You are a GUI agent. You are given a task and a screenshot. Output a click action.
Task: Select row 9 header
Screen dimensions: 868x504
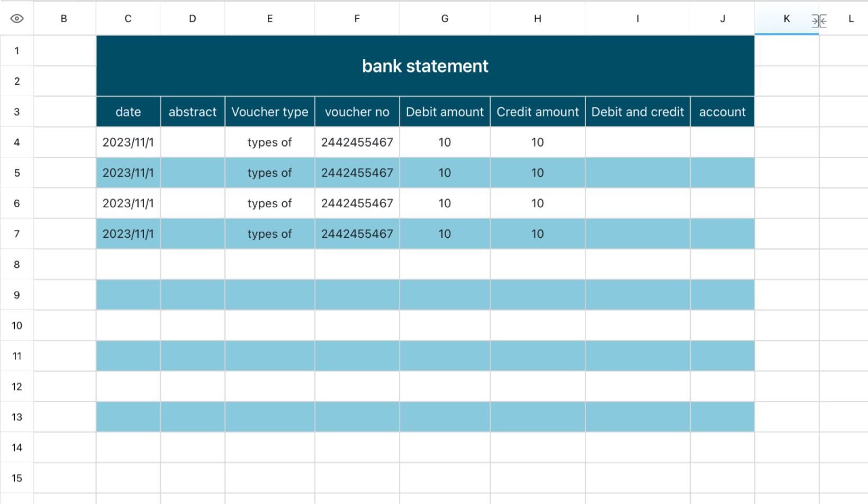click(17, 295)
